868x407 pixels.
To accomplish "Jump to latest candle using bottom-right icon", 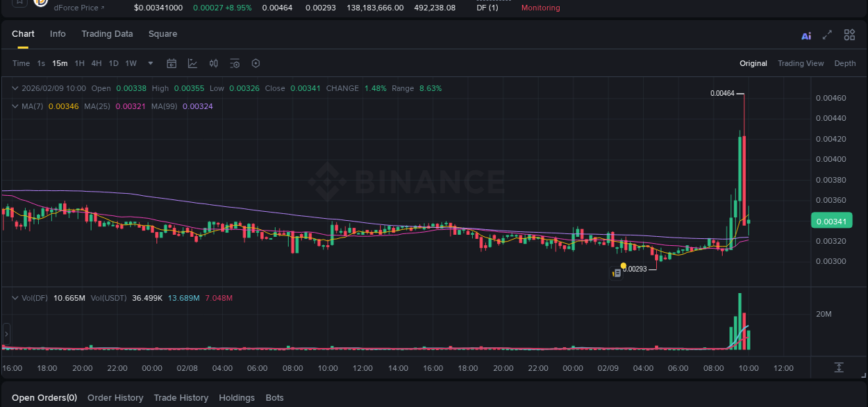I will tap(839, 368).
